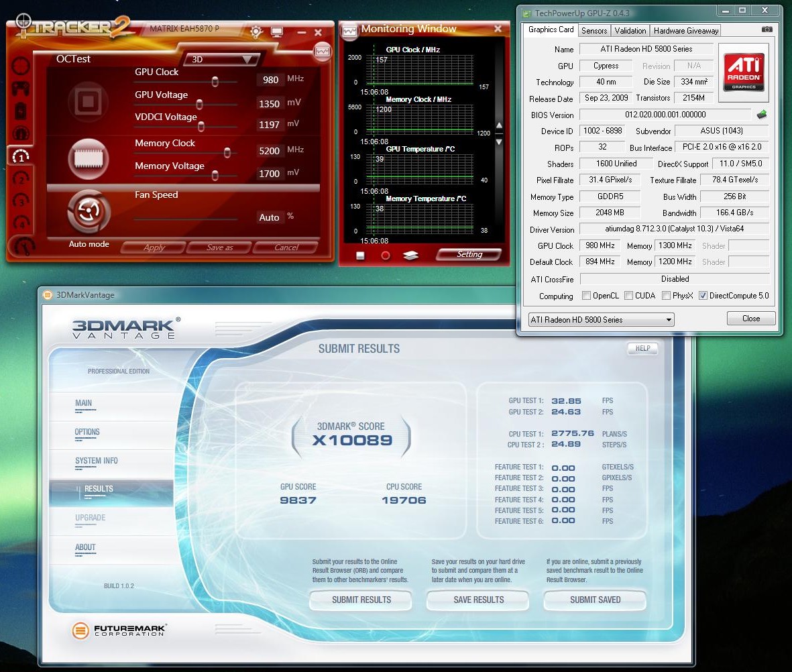Click the fan auto mode icon

[89, 211]
